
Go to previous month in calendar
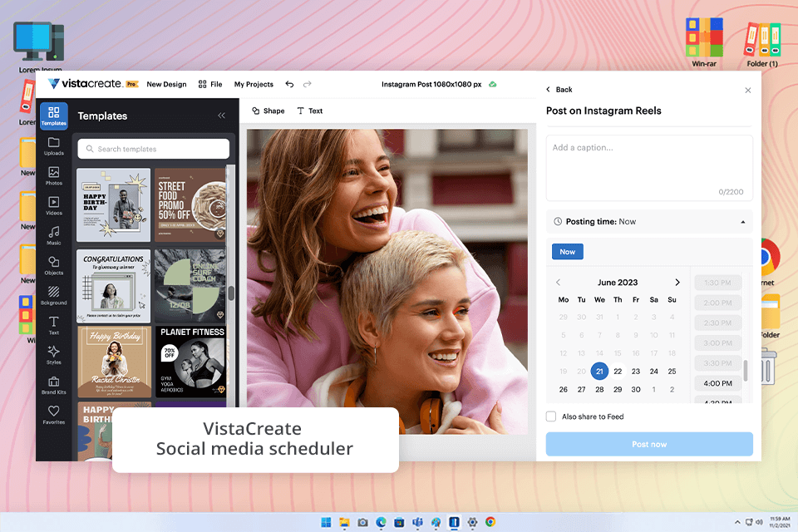click(559, 282)
